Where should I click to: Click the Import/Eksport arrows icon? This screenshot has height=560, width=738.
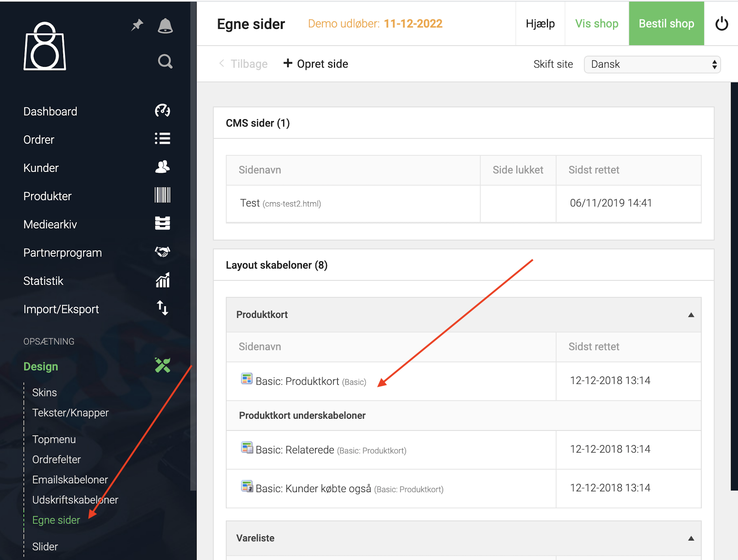[x=162, y=308]
